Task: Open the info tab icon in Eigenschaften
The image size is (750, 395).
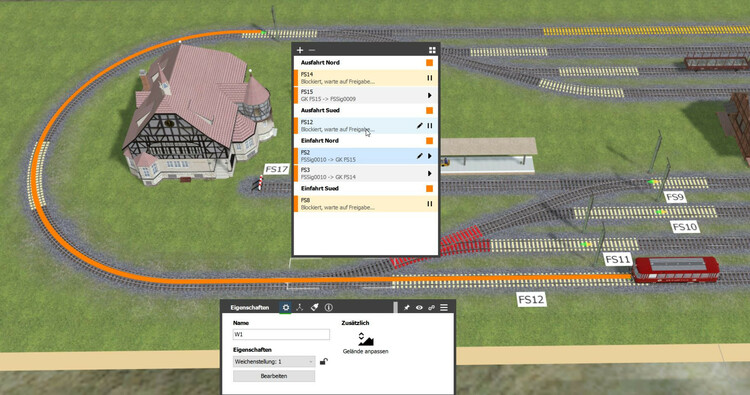Action: click(x=329, y=307)
